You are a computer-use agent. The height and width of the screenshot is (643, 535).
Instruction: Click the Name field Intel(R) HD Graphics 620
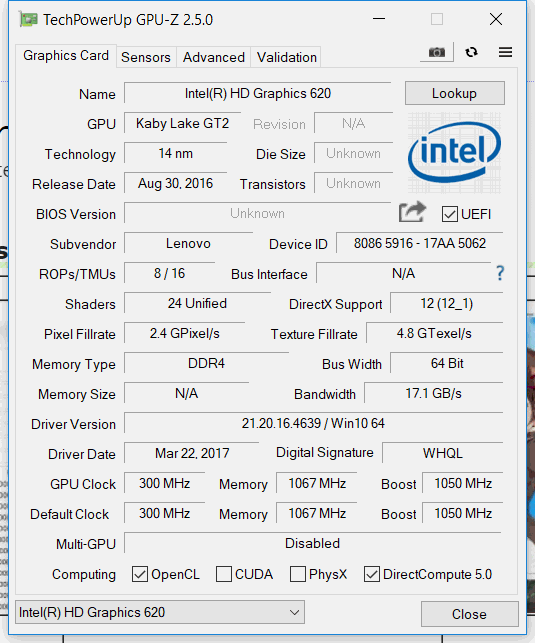[257, 93]
